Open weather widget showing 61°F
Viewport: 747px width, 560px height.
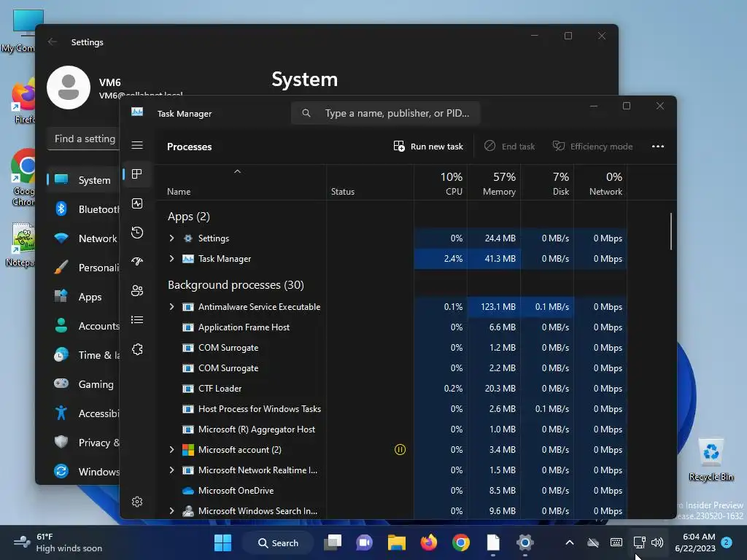58,542
